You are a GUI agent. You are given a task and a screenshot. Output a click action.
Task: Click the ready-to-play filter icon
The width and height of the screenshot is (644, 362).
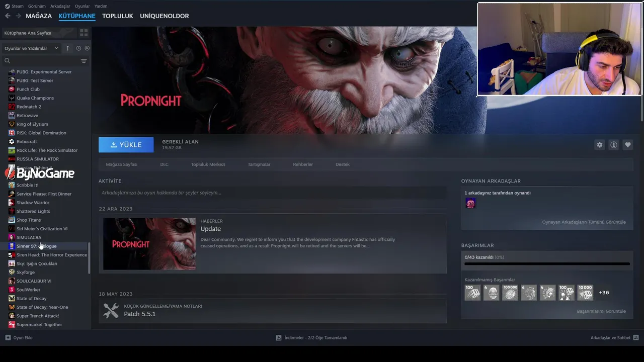[87, 48]
